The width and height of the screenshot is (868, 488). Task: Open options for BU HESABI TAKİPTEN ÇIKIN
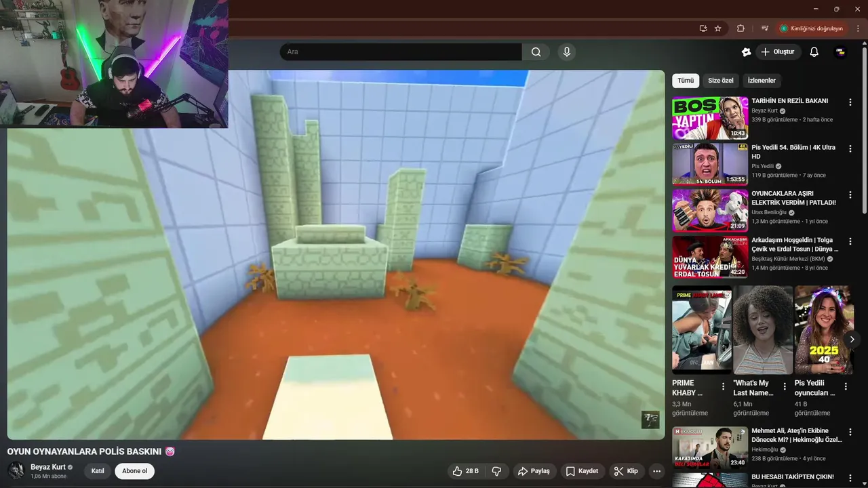point(850,478)
